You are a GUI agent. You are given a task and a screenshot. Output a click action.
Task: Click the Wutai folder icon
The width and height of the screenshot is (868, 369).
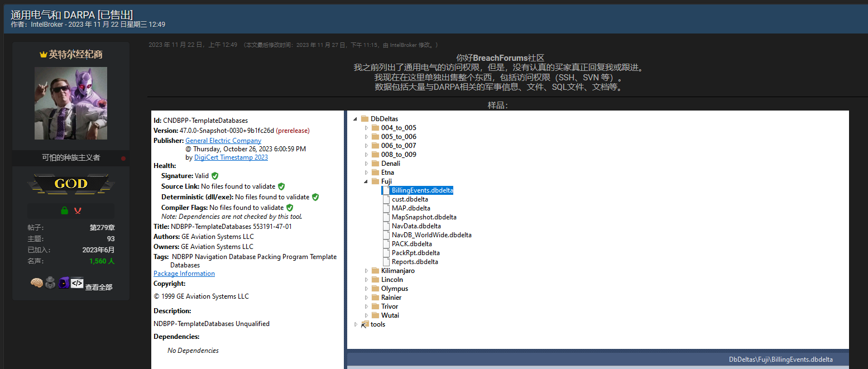(x=375, y=315)
